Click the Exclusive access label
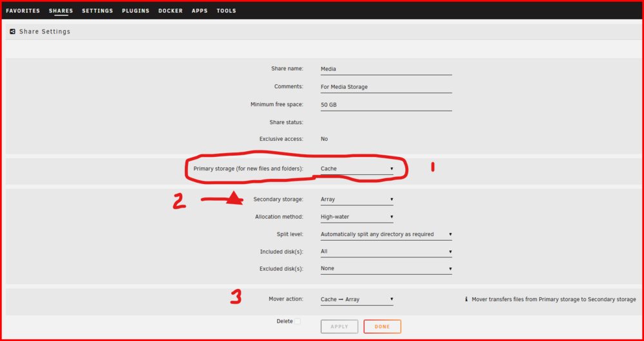644x341 pixels. coord(281,139)
